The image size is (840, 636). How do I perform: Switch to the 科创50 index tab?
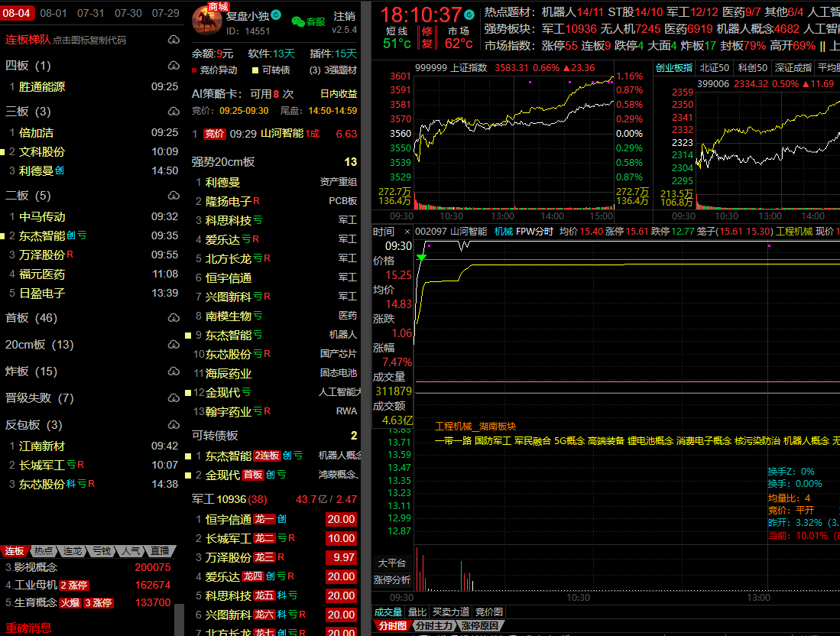pos(752,68)
